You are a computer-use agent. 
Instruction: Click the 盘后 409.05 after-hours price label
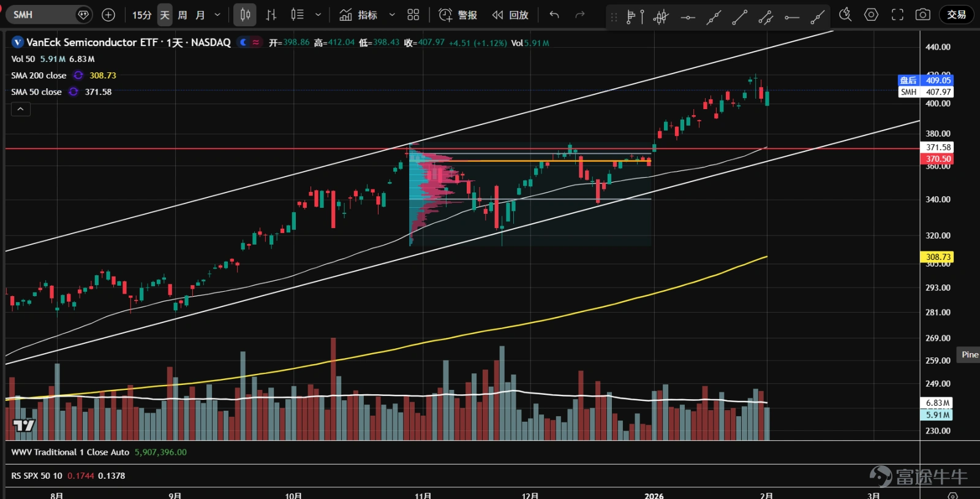(925, 80)
